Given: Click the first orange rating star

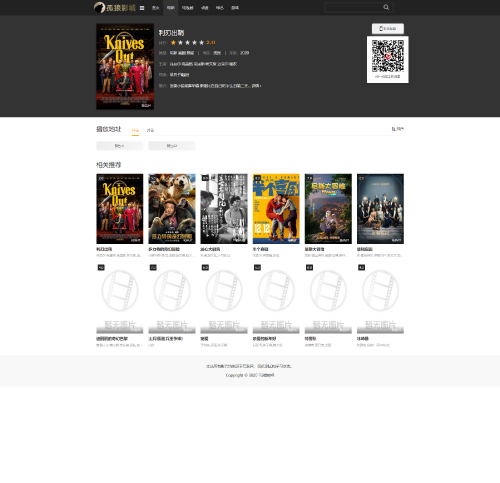Looking at the screenshot, I should (x=173, y=42).
